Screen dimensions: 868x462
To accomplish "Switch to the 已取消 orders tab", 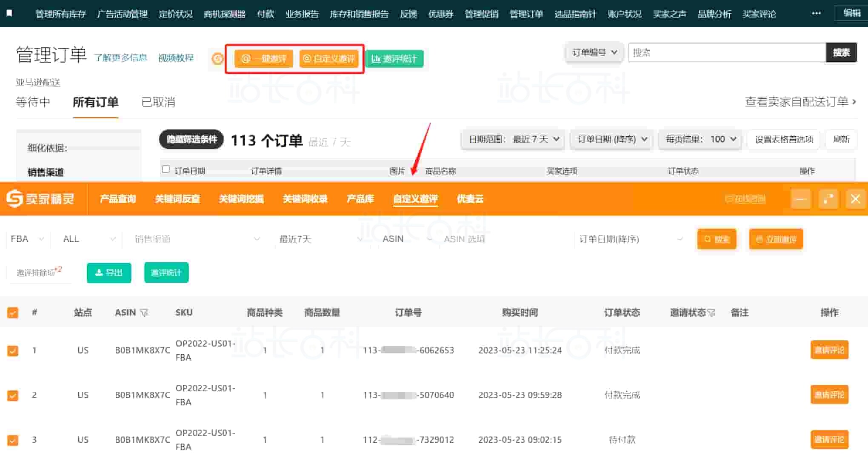I will [158, 102].
